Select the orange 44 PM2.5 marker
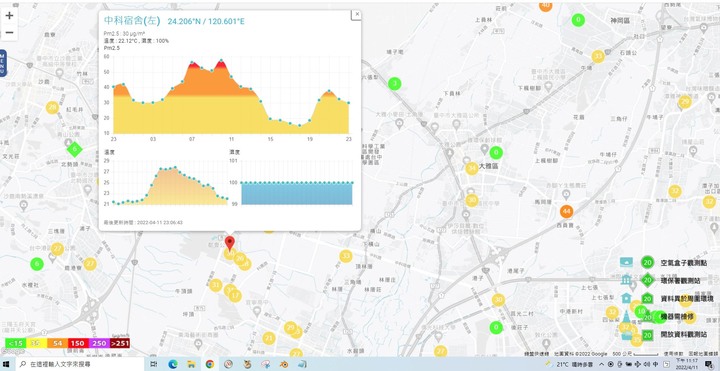The width and height of the screenshot is (720, 371). click(567, 212)
